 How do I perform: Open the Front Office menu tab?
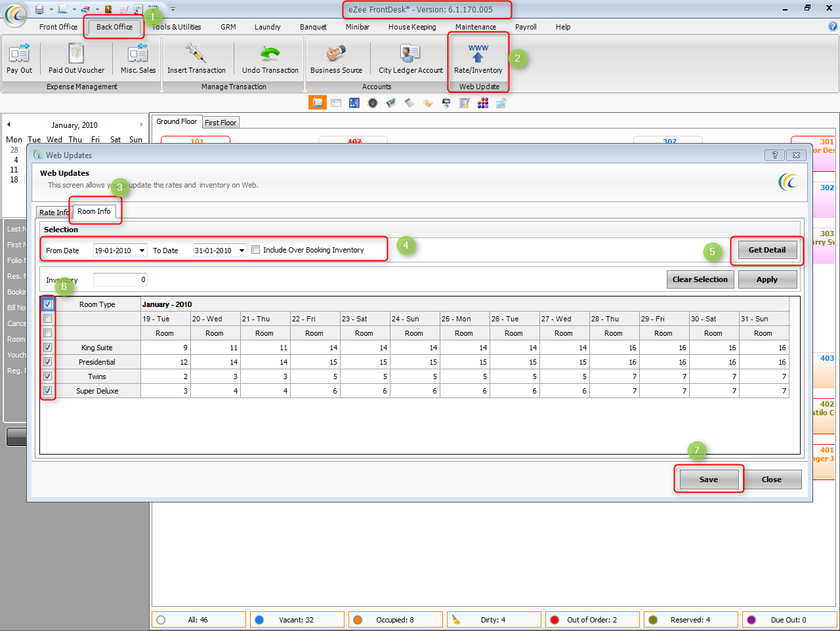[58, 27]
